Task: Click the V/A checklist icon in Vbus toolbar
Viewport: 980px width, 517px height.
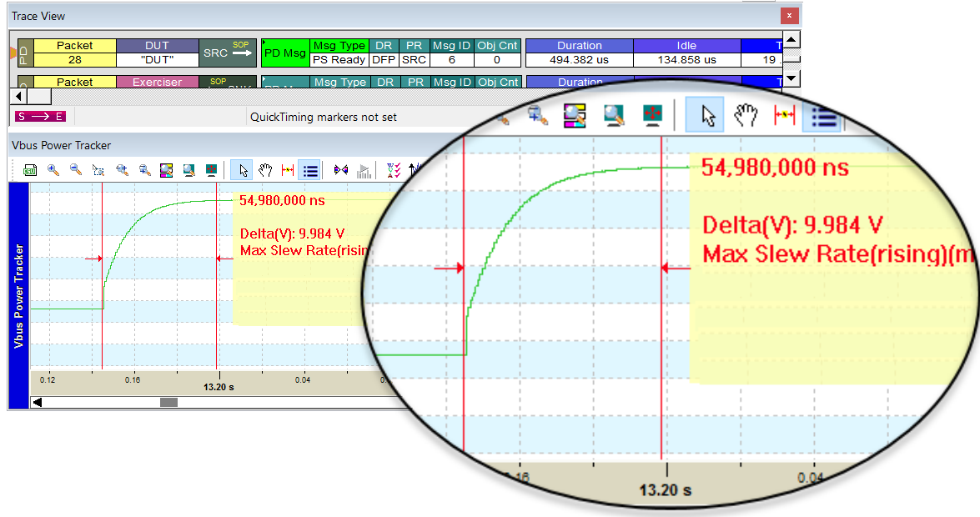Action: tap(394, 170)
